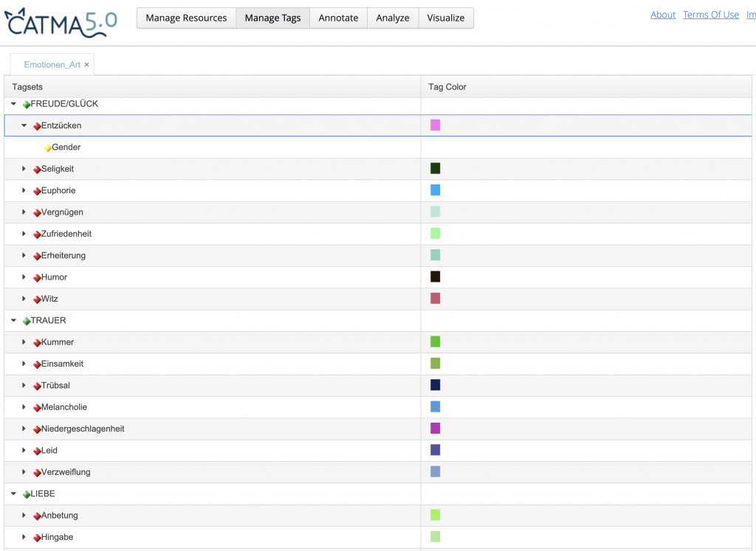Close the Emotionen_Art tab
The width and height of the screenshot is (756, 551).
87,64
